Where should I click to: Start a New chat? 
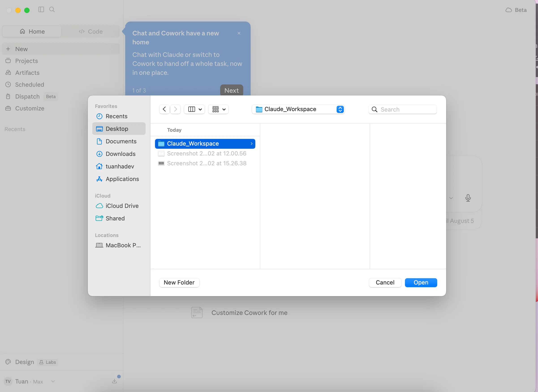[61, 49]
